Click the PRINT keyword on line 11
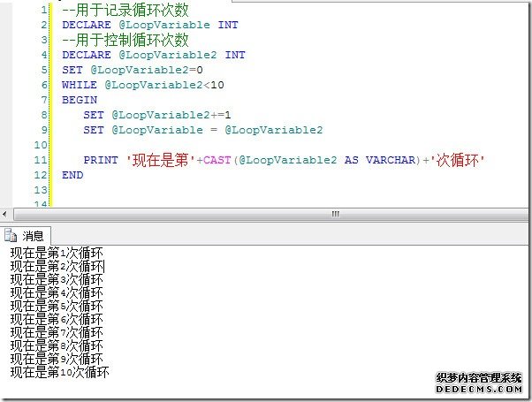This screenshot has height=402, width=532. coord(102,160)
